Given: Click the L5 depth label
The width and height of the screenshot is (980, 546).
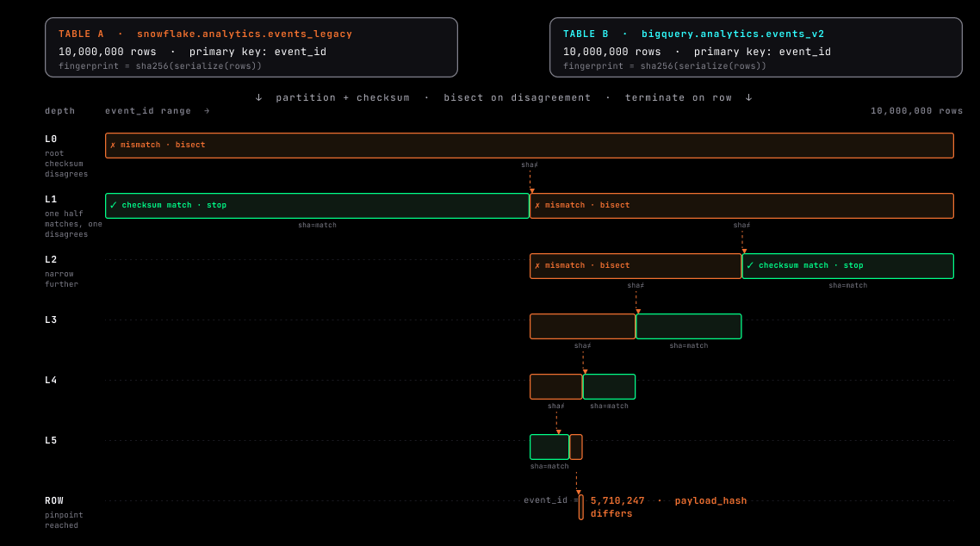Looking at the screenshot, I should click(x=51, y=440).
